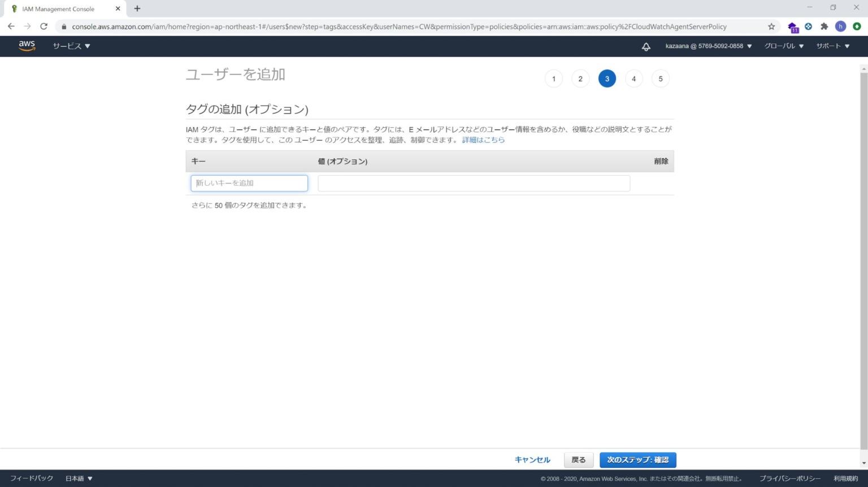Click the 新しいキーを追加 input field
The image size is (868, 487).
pyautogui.click(x=249, y=183)
